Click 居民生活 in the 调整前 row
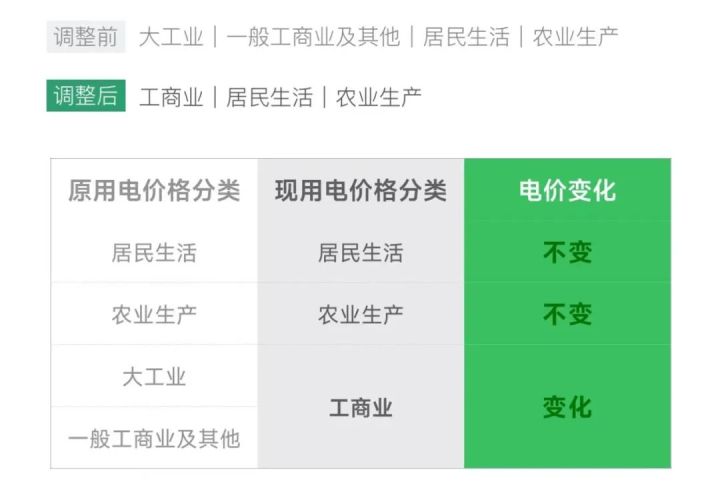The width and height of the screenshot is (720, 496). coord(466,38)
